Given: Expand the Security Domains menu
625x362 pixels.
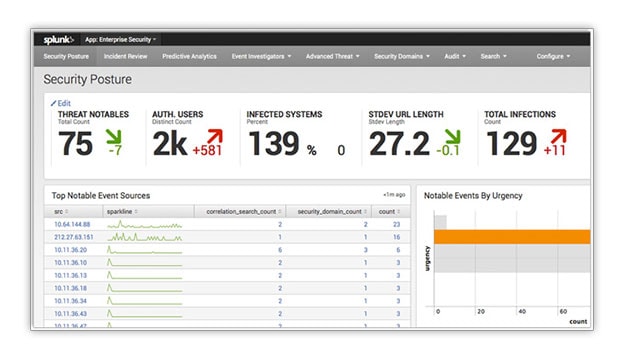Looking at the screenshot, I should point(402,56).
